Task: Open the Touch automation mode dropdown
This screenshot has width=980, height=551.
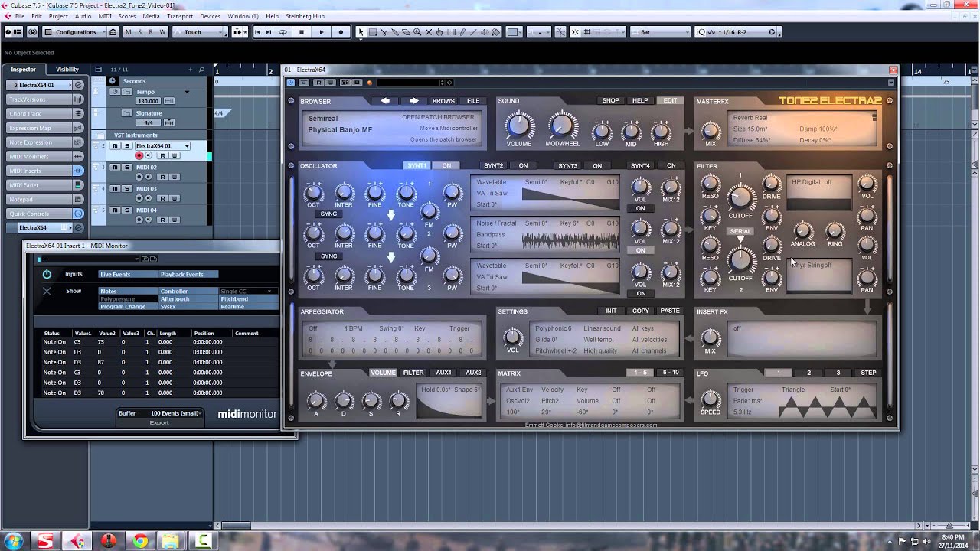Action: [201, 32]
